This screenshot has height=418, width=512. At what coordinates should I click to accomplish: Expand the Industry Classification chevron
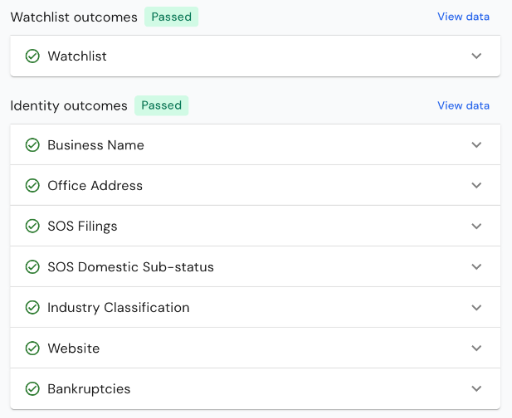476,307
